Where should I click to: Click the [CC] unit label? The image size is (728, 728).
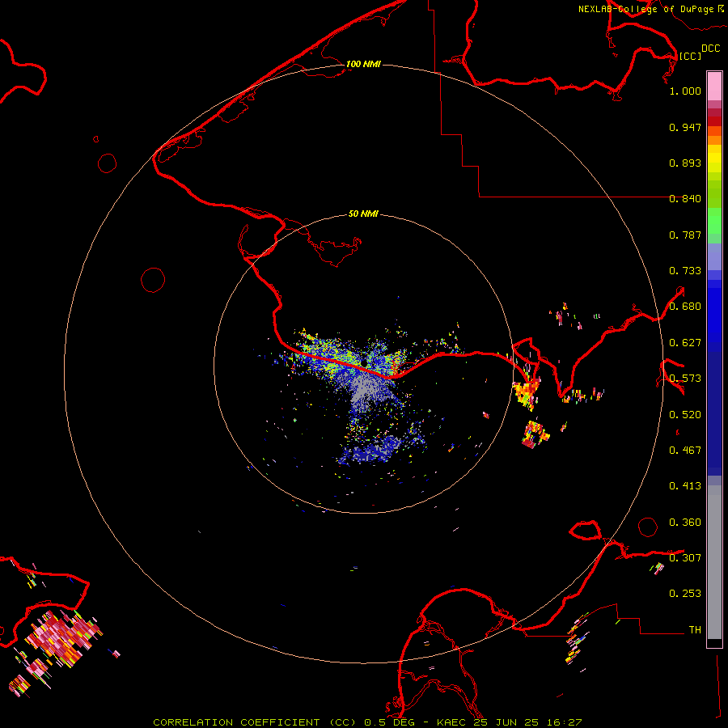(690, 56)
